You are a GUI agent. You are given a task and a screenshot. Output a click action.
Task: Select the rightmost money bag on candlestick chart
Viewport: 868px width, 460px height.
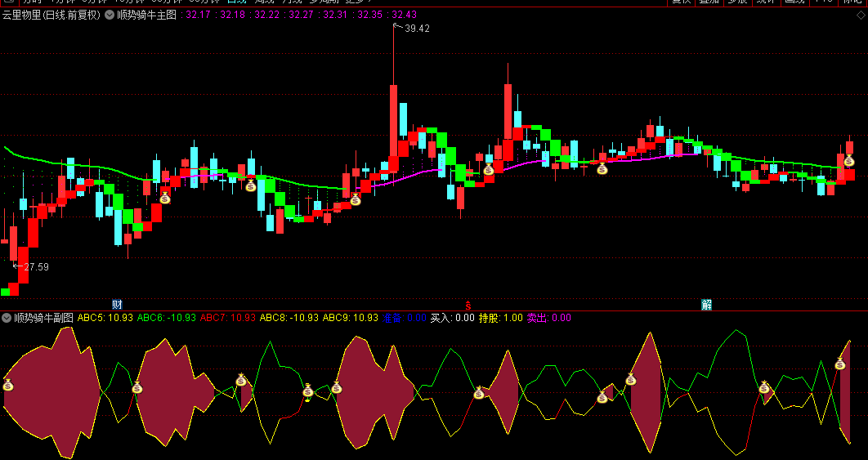[849, 161]
